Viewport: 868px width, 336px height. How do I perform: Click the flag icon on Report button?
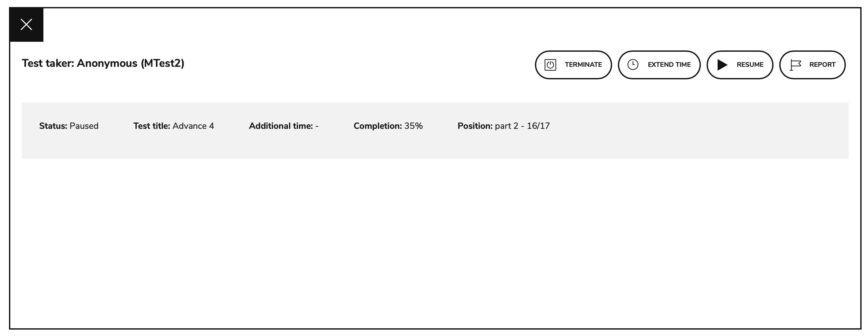pos(796,65)
